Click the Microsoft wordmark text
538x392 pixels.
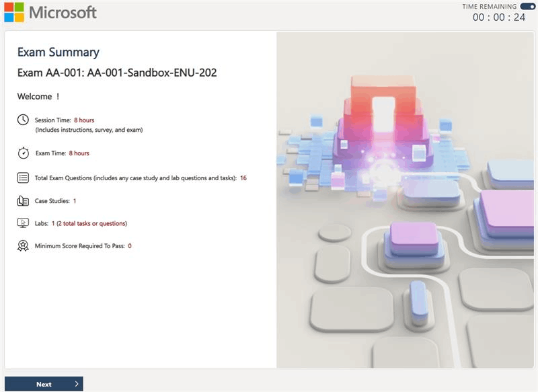tap(63, 13)
